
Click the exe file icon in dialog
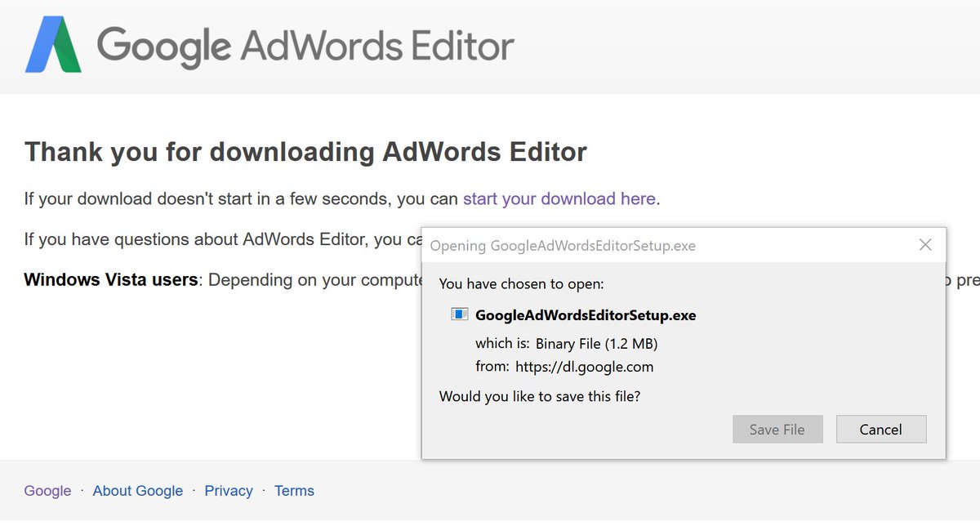tap(460, 314)
